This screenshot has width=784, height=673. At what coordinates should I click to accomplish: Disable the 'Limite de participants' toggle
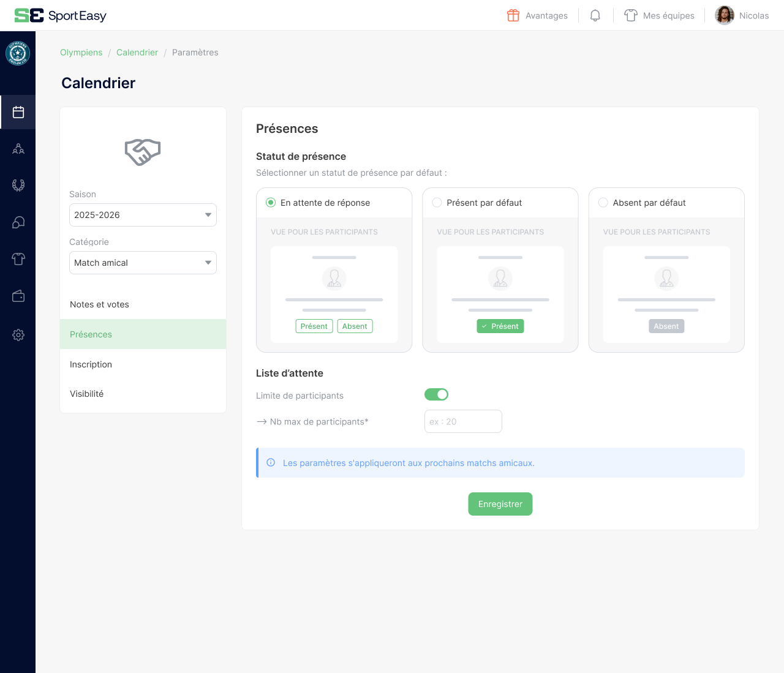click(436, 394)
